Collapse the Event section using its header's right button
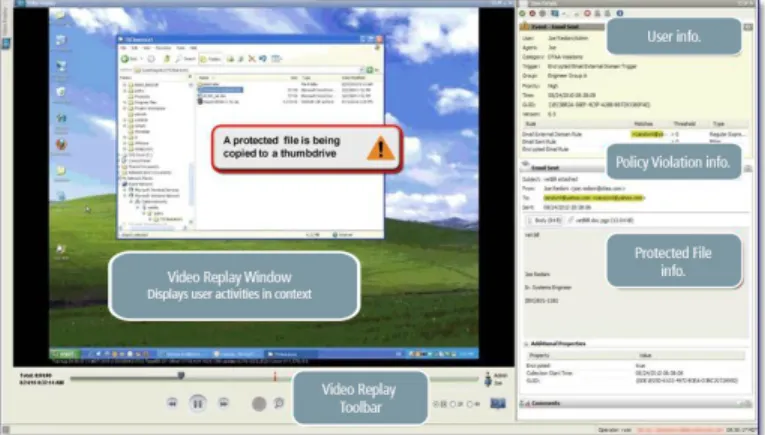 (x=748, y=27)
